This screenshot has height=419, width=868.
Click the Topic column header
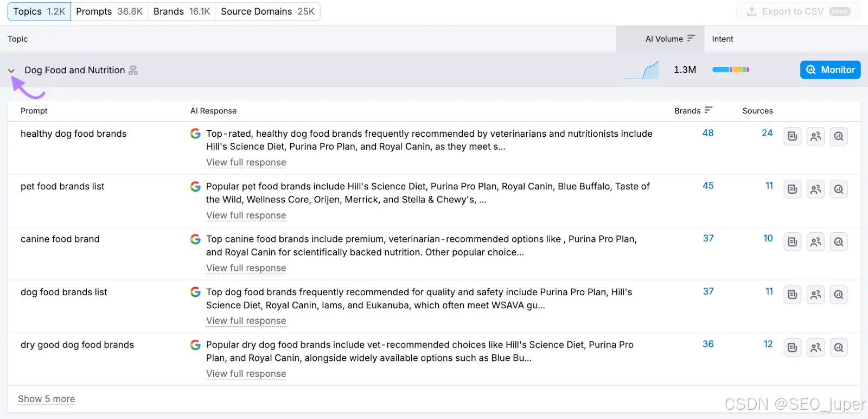coord(17,39)
